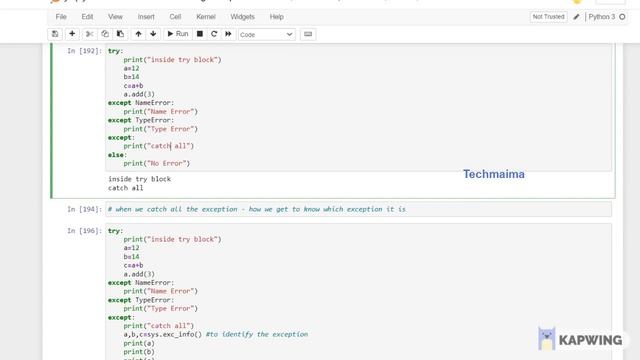Click in the In [196] code cell

358,292
